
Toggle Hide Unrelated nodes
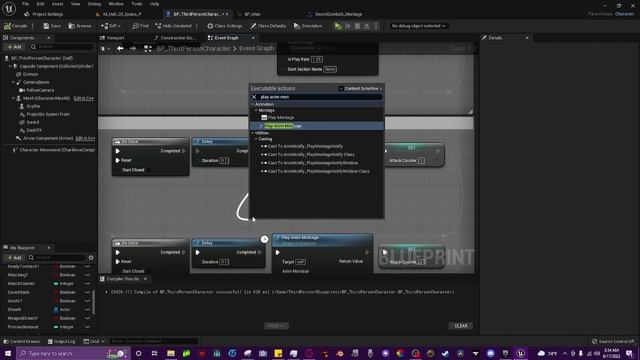click(x=173, y=26)
